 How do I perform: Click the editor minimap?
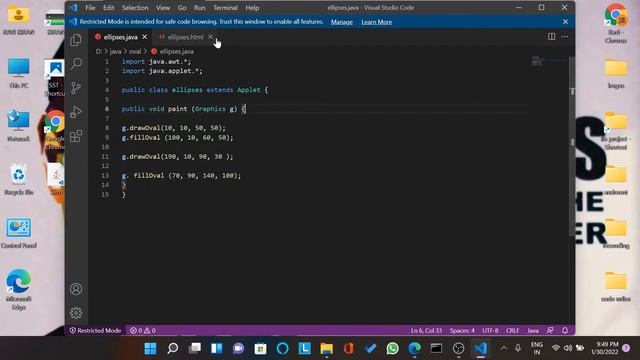click(549, 61)
